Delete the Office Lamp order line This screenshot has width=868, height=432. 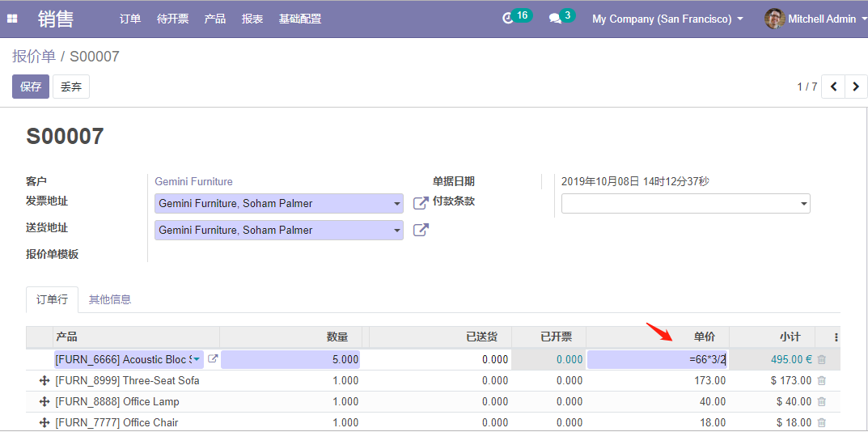pyautogui.click(x=821, y=401)
